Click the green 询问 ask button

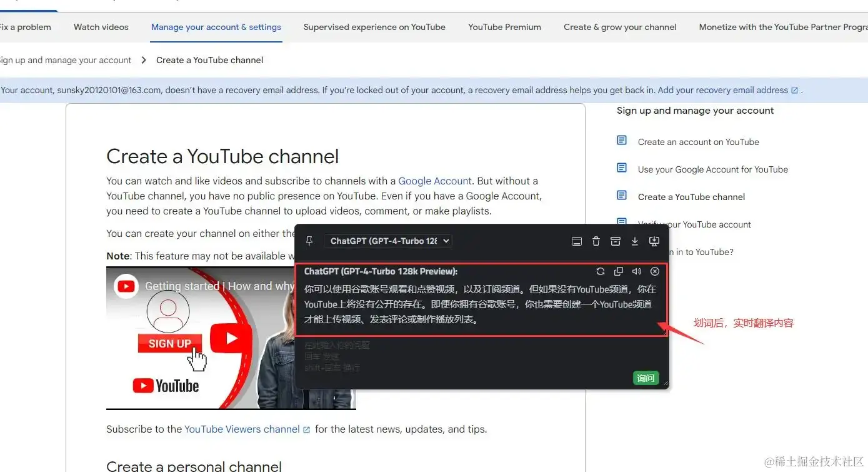tap(646, 378)
